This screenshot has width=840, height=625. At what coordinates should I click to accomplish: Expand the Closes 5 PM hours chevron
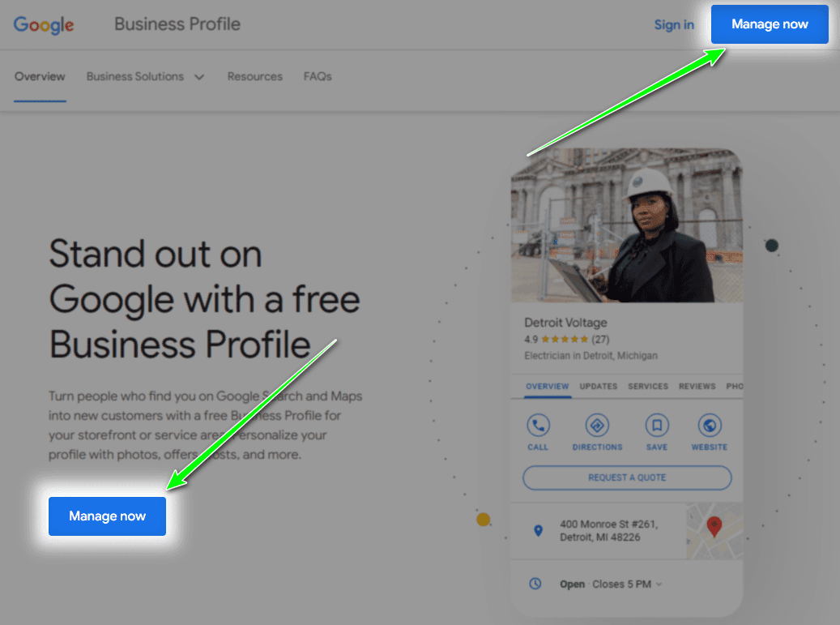tap(659, 584)
